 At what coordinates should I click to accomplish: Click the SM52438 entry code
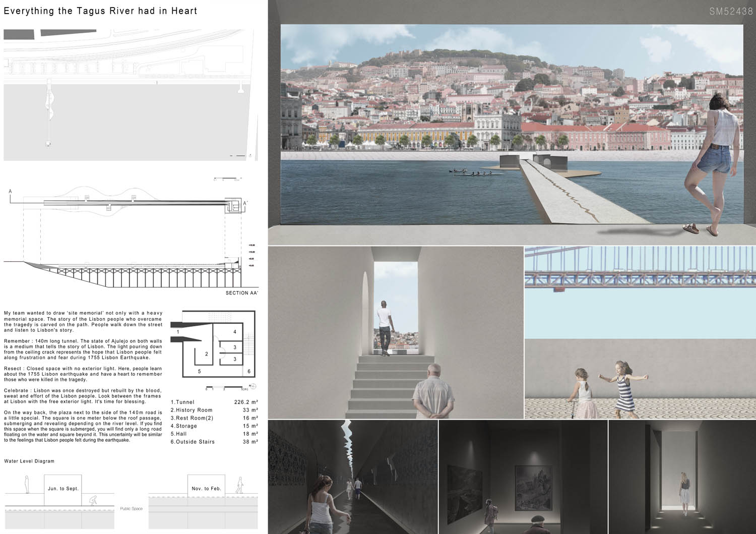(730, 11)
